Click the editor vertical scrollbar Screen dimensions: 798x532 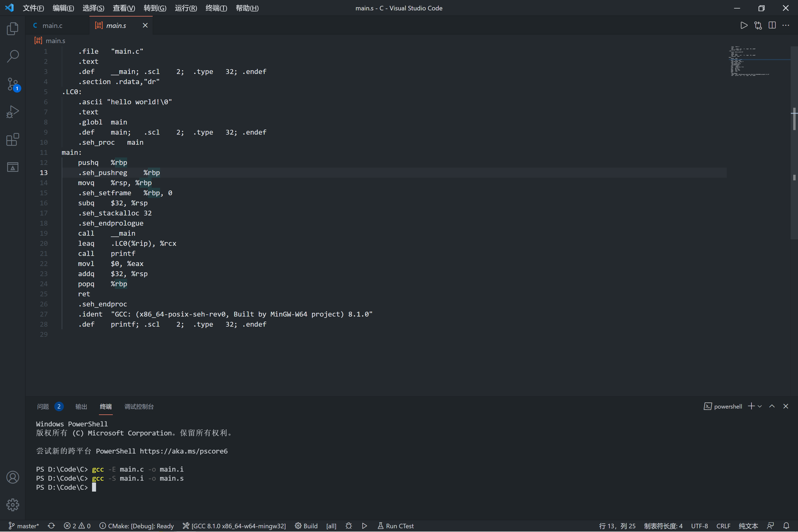point(794,143)
